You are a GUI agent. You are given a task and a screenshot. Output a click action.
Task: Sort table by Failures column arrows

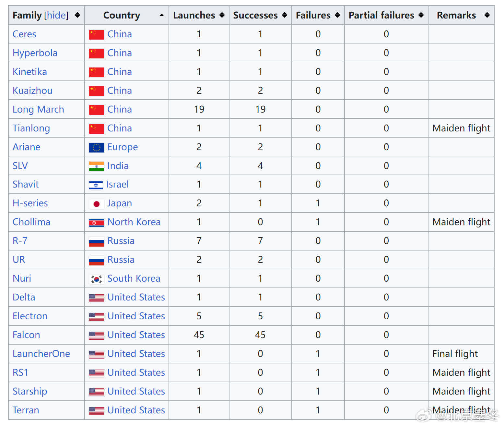click(337, 15)
